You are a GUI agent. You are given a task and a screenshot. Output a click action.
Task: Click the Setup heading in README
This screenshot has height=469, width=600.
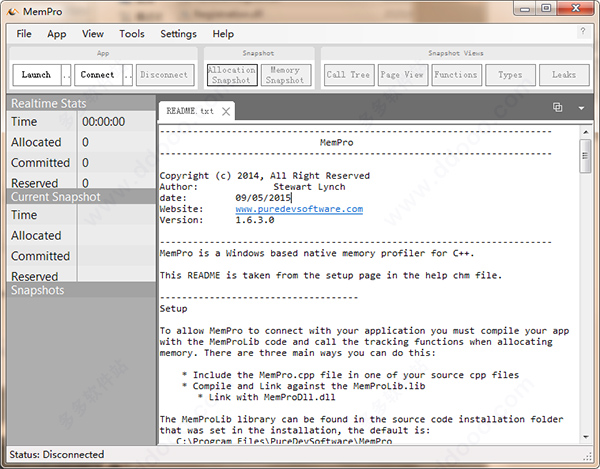(173, 309)
